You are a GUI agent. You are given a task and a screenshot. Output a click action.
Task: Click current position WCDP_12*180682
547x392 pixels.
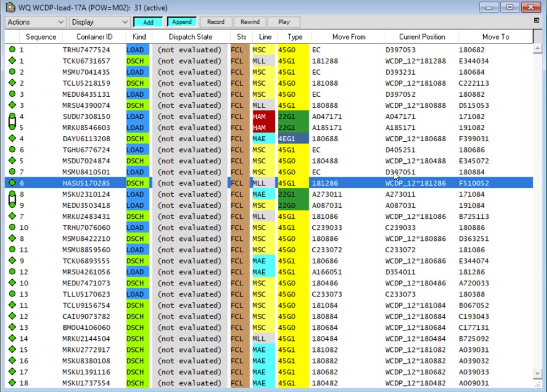(x=416, y=372)
